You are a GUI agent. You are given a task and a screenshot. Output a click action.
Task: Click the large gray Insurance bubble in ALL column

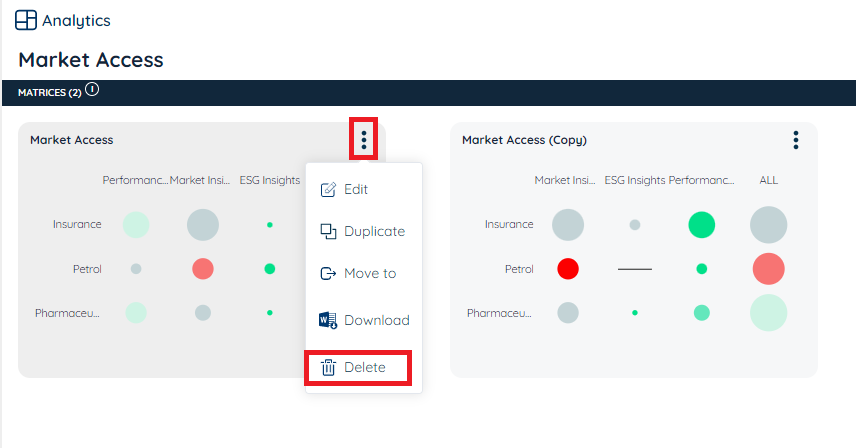tap(768, 225)
